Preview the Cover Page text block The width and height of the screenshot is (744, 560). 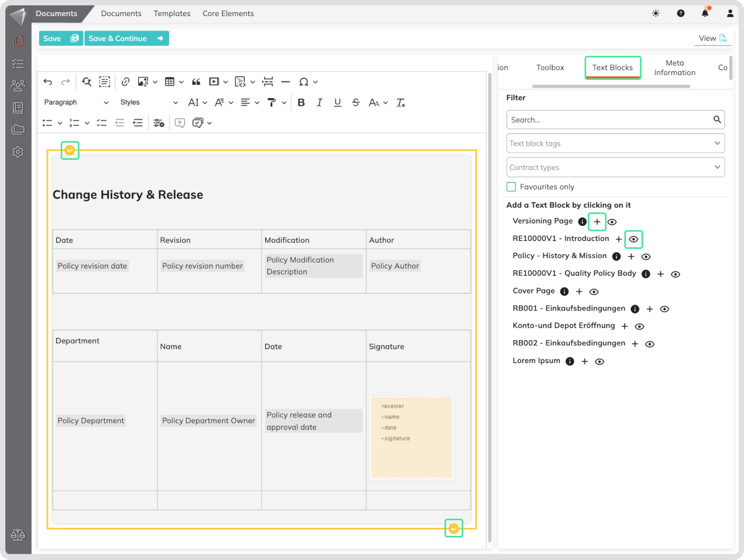click(x=594, y=292)
